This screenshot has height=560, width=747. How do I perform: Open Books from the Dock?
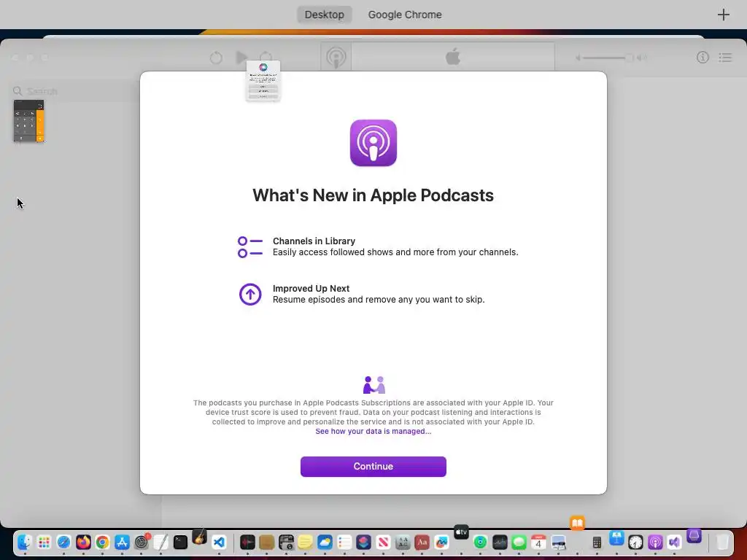[578, 524]
